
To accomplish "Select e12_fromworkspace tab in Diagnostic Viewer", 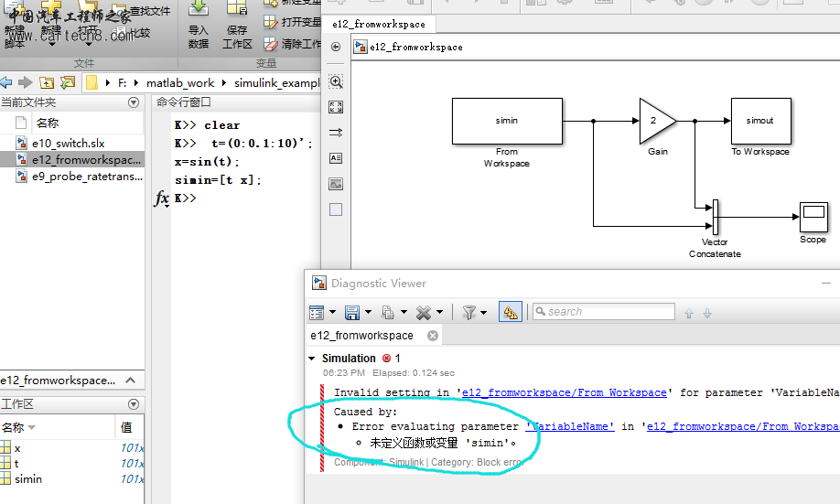I will (x=361, y=336).
